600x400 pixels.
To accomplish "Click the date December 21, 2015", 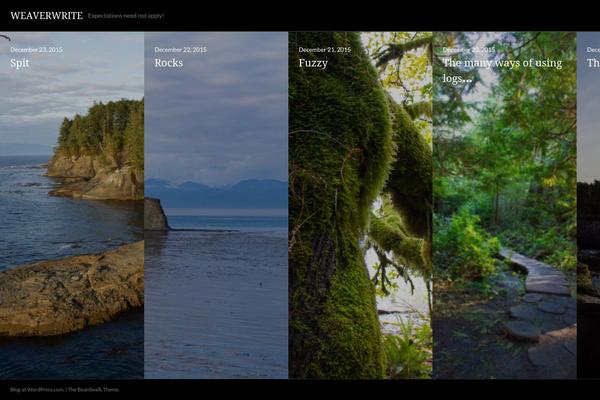I will [324, 49].
